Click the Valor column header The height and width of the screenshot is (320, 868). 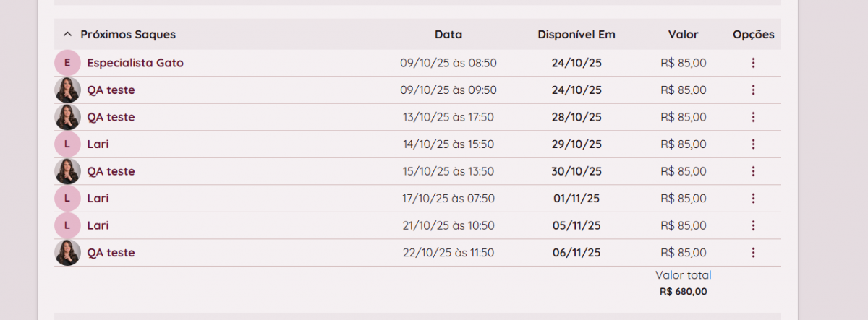683,35
